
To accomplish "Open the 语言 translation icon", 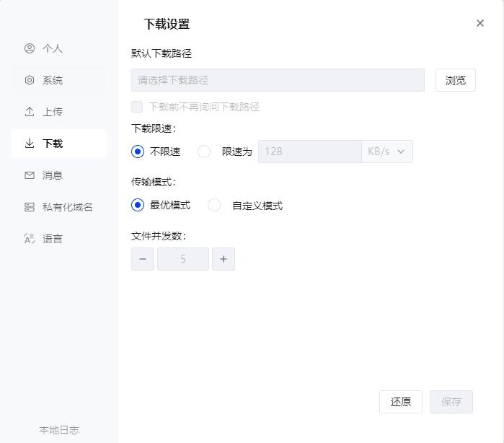I will coord(30,238).
